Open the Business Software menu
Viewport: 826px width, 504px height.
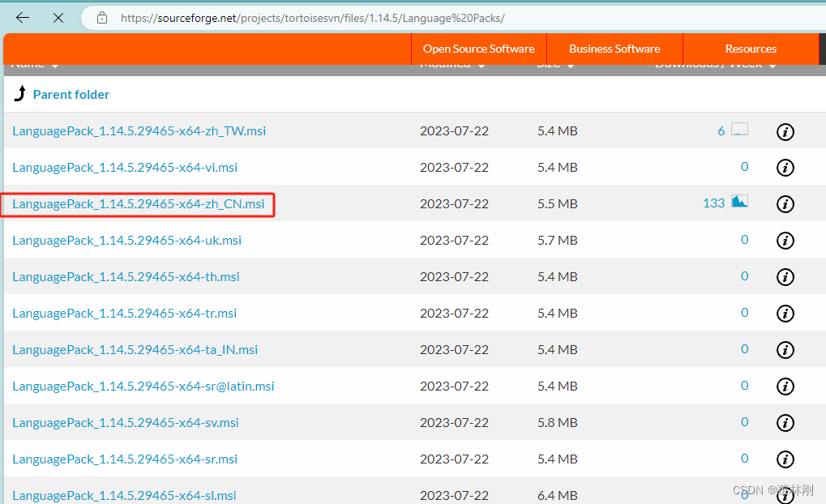(x=614, y=49)
